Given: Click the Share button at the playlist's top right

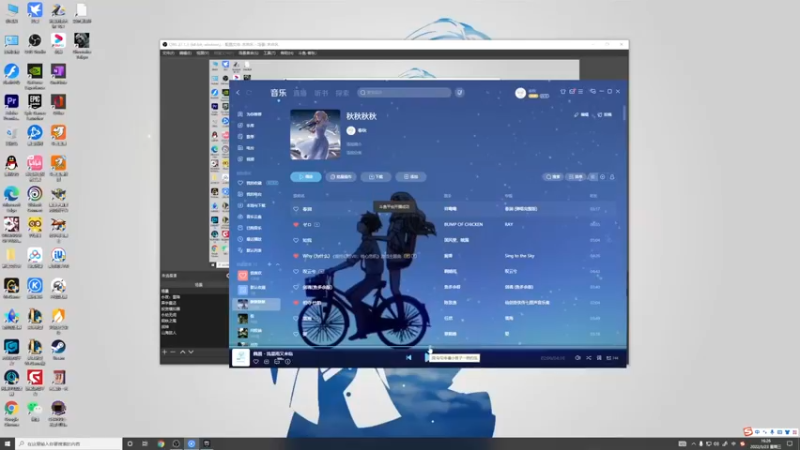Looking at the screenshot, I should tap(605, 115).
